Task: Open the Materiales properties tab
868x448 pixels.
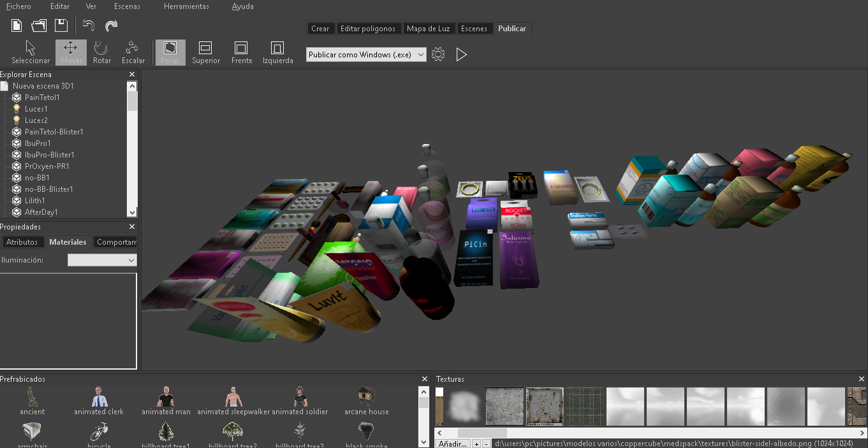Action: click(68, 242)
